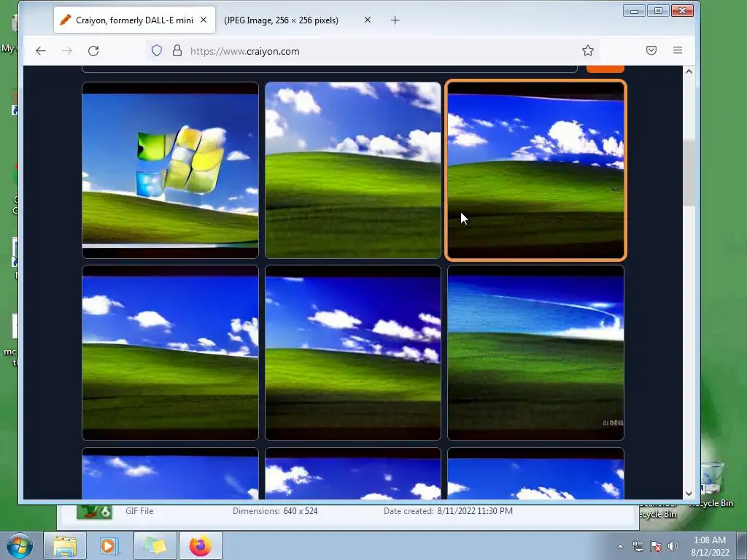Click the Date created value in background window
Screen dimensions: 747x560
[475, 511]
